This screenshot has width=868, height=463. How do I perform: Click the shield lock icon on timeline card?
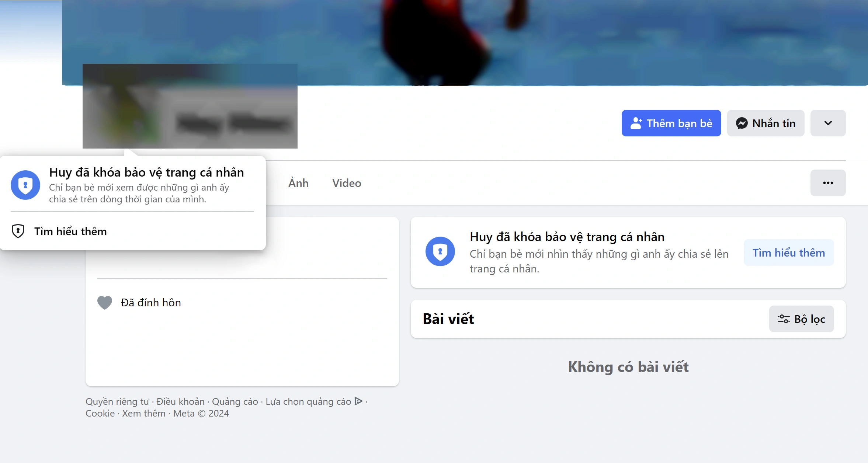pyautogui.click(x=440, y=253)
